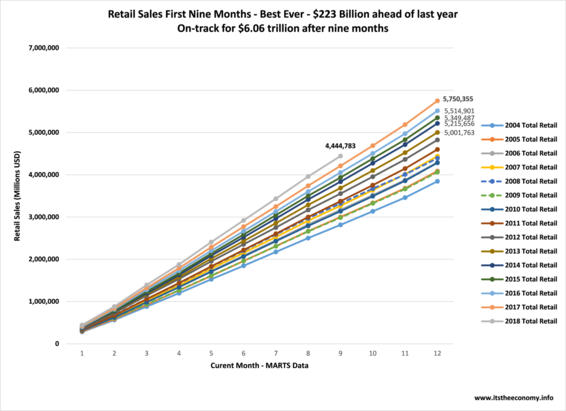Viewport: 566px width, 411px height.
Task: Click the 5,514,901 data label
Action: [459, 111]
